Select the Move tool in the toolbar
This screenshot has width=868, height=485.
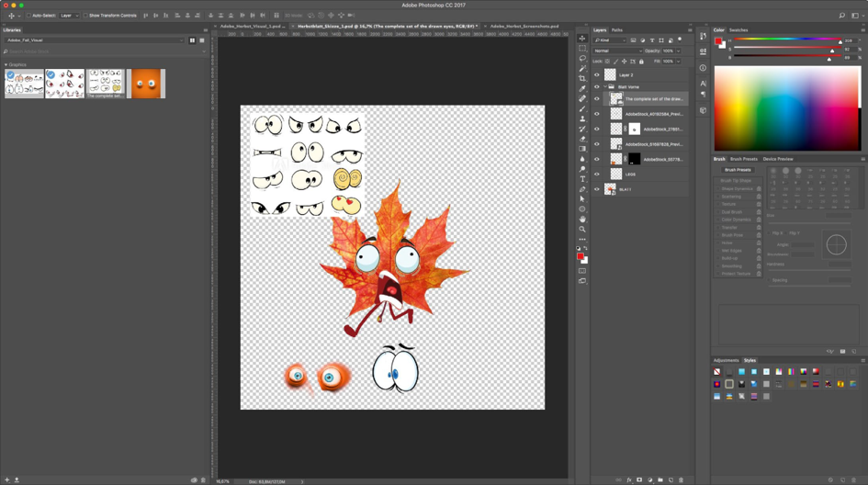[582, 39]
